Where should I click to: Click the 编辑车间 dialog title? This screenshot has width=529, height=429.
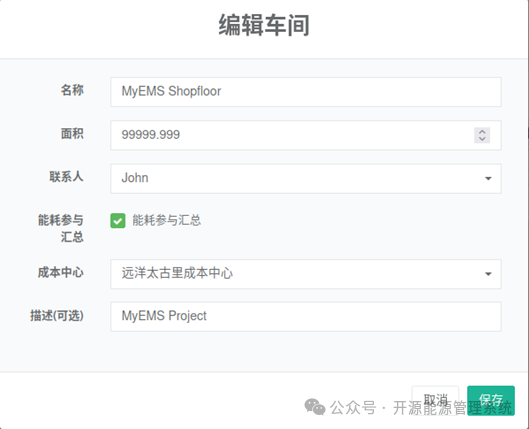click(x=264, y=25)
